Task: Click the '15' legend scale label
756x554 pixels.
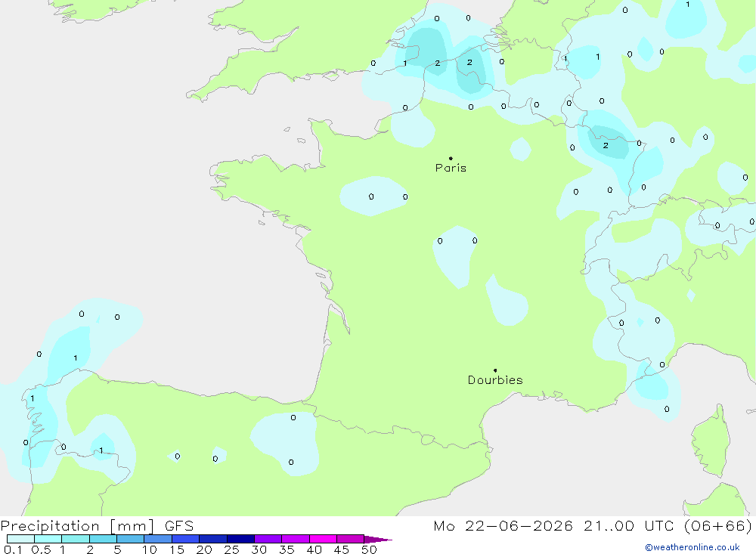Action: point(177,549)
